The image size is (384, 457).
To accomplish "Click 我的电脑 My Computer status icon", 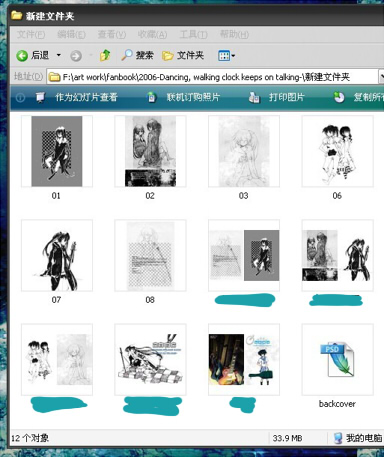I will pos(338,438).
